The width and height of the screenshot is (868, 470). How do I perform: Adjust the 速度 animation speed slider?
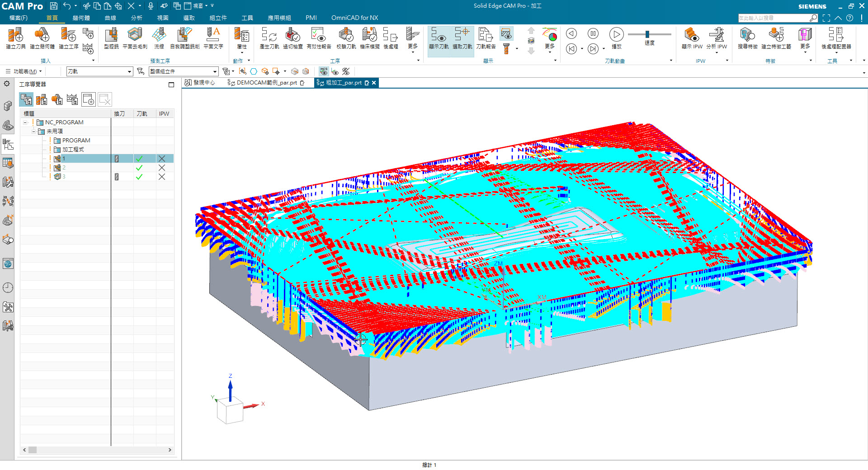pos(648,34)
